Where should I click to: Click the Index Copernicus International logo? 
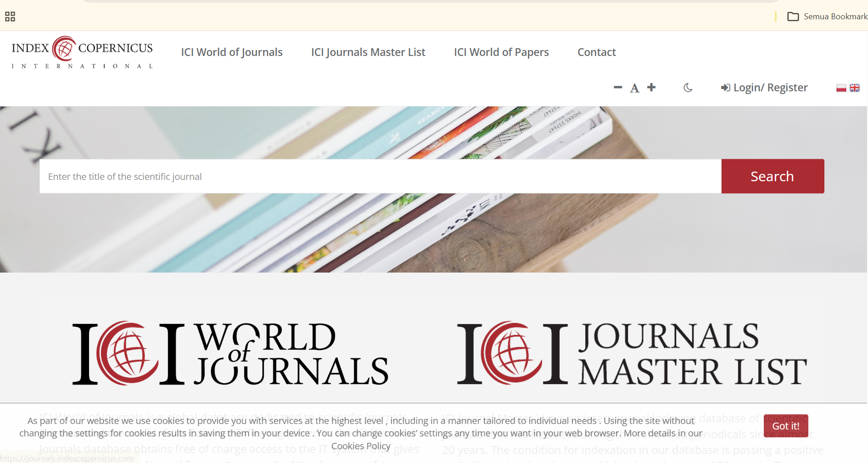[x=82, y=52]
